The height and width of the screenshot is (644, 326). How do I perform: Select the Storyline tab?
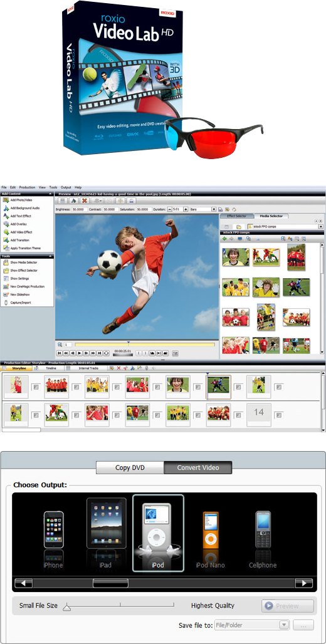tap(16, 368)
